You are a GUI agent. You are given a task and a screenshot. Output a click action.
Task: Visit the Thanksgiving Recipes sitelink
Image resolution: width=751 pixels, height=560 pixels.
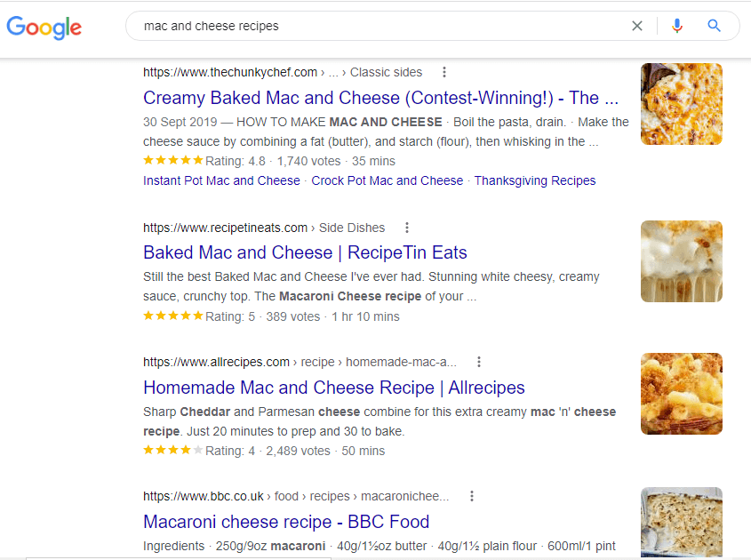[534, 180]
